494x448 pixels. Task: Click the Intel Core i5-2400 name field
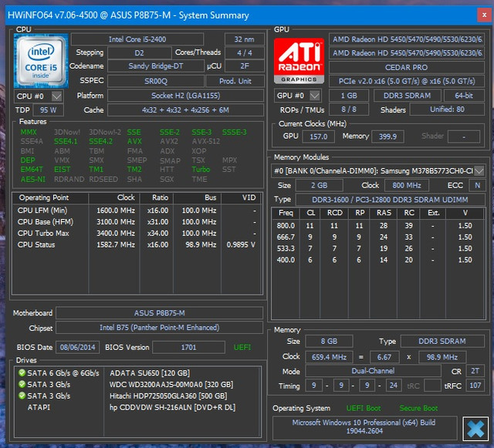[x=137, y=39]
